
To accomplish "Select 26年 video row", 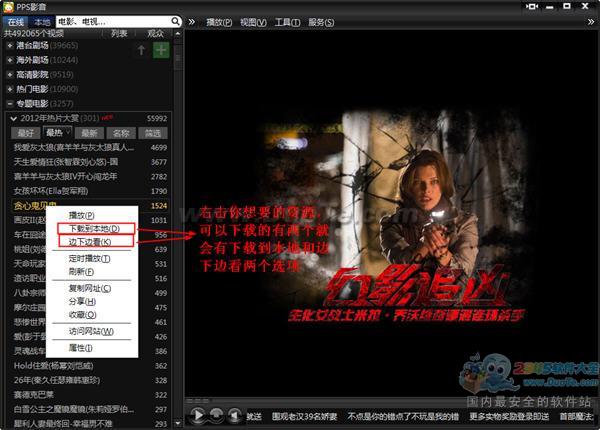I will pyautogui.click(x=90, y=380).
